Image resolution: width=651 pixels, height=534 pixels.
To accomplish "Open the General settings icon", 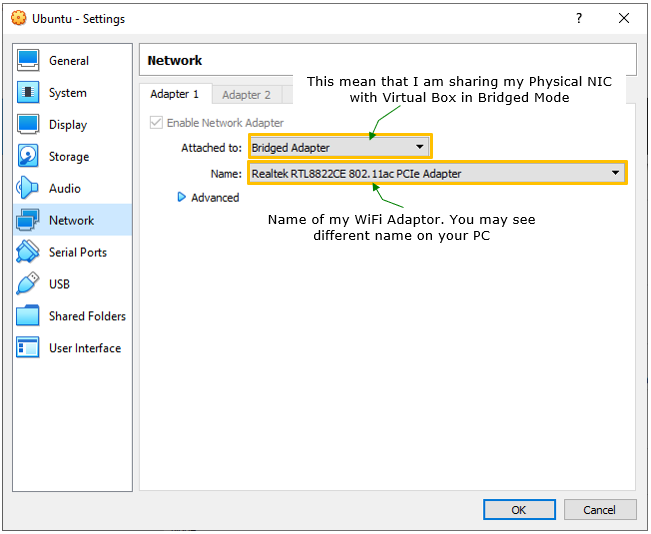I will 28,60.
